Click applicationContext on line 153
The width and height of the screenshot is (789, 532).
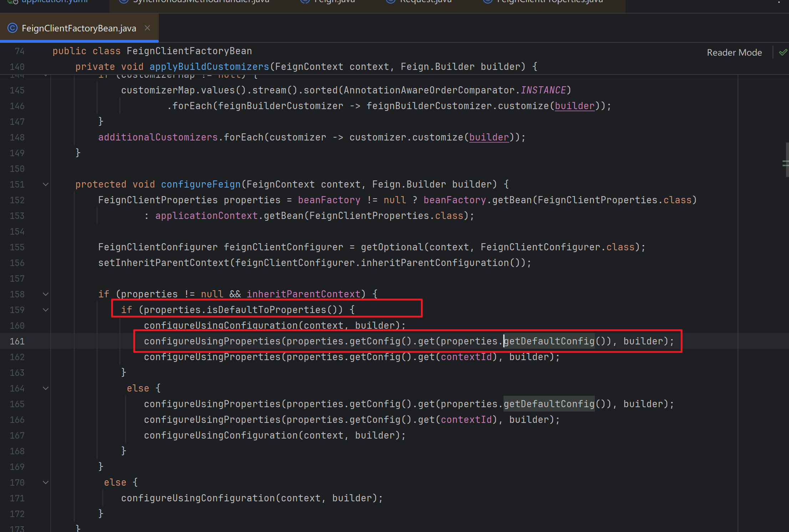click(x=207, y=216)
